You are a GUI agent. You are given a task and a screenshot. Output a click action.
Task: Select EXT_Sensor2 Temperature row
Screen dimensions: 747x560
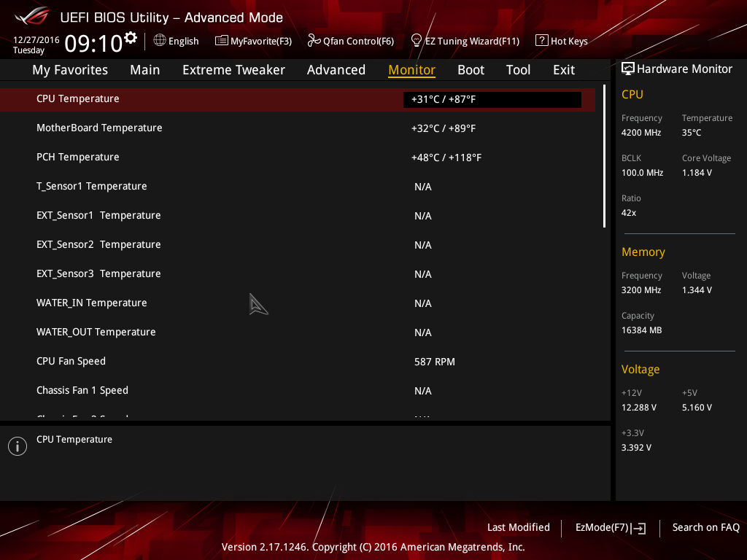click(298, 245)
